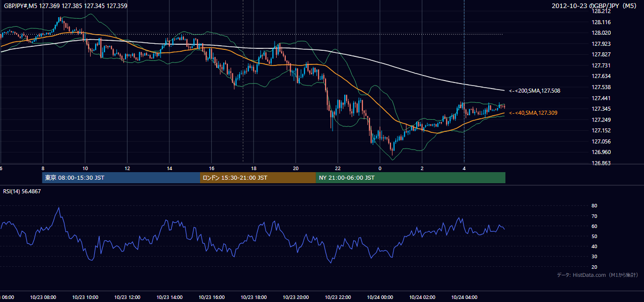
Task: Click price axis value 127.441
Action: [x=601, y=98]
